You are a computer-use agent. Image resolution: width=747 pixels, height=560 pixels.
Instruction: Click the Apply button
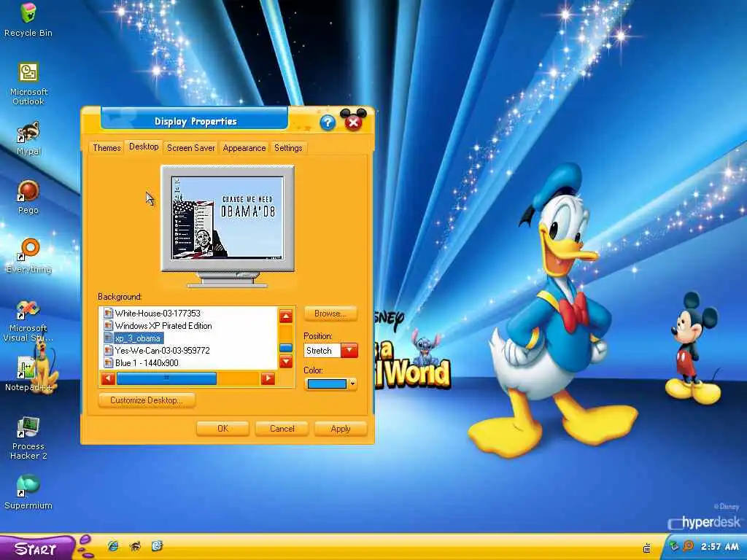click(x=340, y=429)
